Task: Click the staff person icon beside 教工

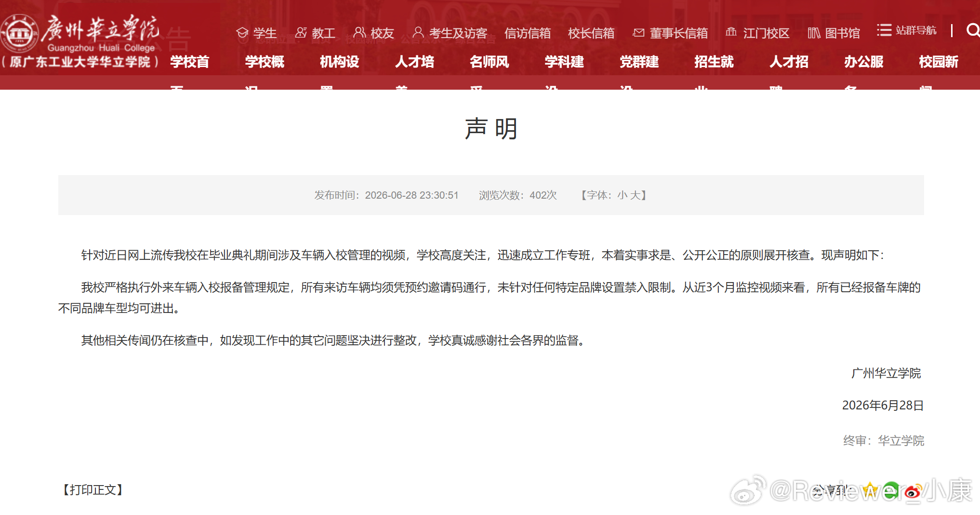Action: (301, 32)
